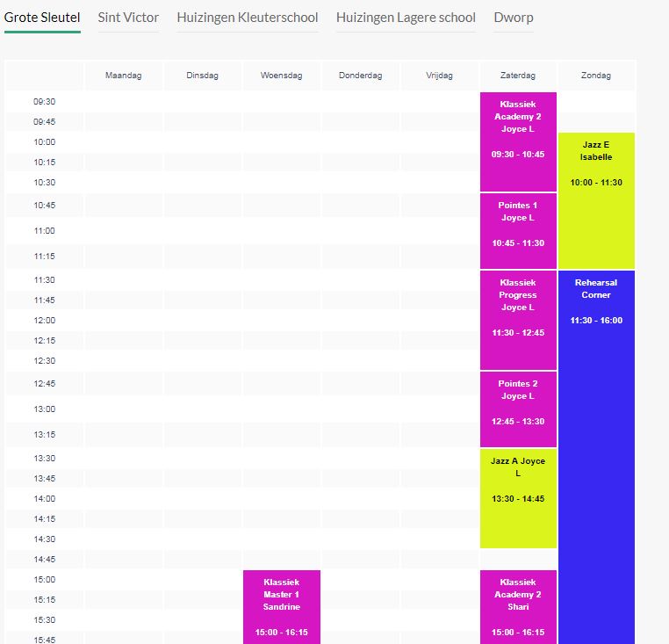The height and width of the screenshot is (644, 669).
Task: Click the Donderdag column header
Action: click(361, 76)
